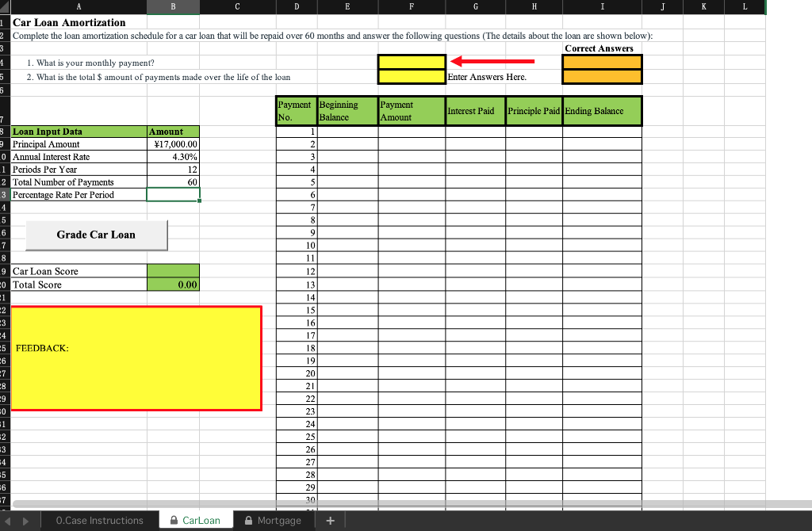The width and height of the screenshot is (812, 531).
Task: Click the Periods Per Year value 12
Action: pos(173,170)
